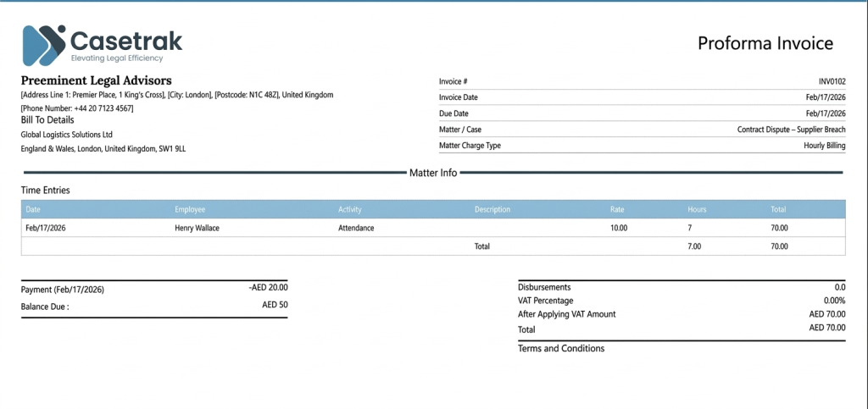Select Henry Wallace in time entries
Screen dimensions: 868x409
click(201, 228)
